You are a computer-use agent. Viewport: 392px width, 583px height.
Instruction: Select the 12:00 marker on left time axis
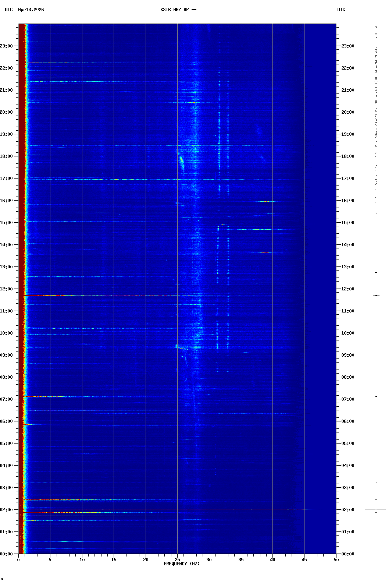(7, 289)
